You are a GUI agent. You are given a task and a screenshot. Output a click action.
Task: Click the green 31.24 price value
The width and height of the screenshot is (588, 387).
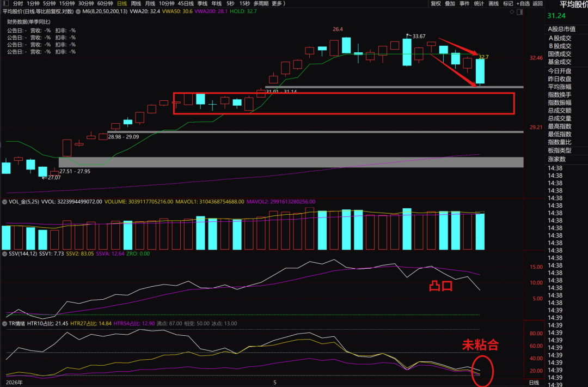(556, 16)
